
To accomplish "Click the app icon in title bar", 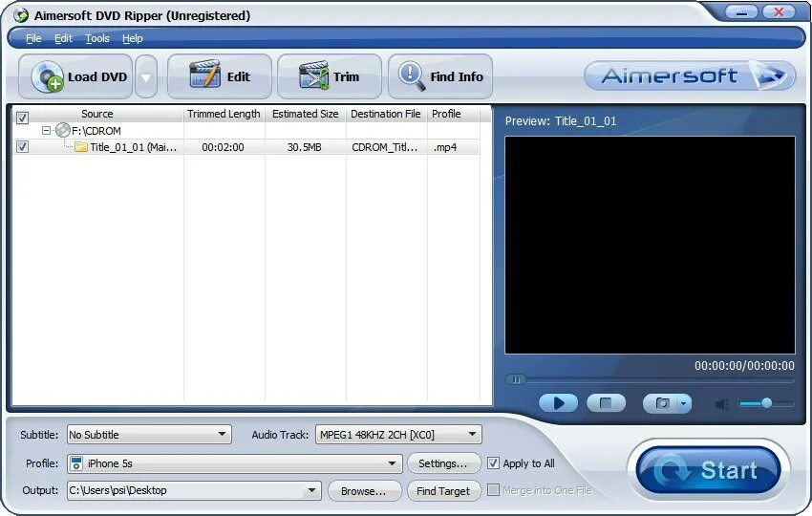I will 21,15.
